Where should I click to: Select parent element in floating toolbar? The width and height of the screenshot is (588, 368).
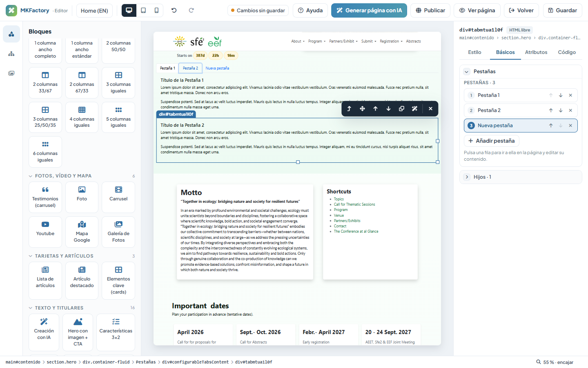coord(349,109)
